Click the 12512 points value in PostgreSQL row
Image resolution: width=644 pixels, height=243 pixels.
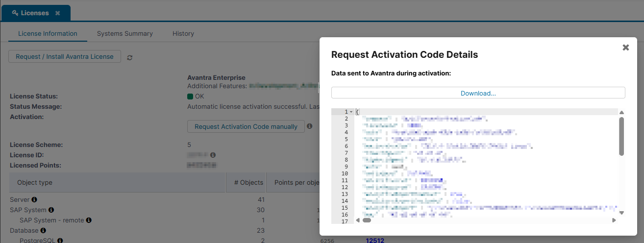click(x=375, y=241)
